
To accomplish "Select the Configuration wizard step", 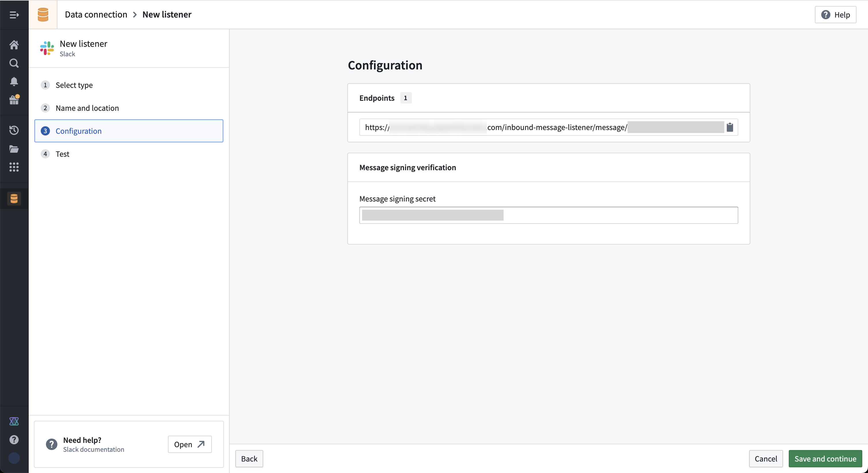I will click(x=79, y=131).
